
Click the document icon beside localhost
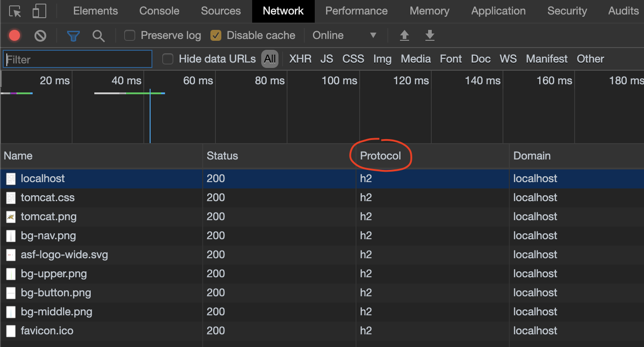pos(11,178)
